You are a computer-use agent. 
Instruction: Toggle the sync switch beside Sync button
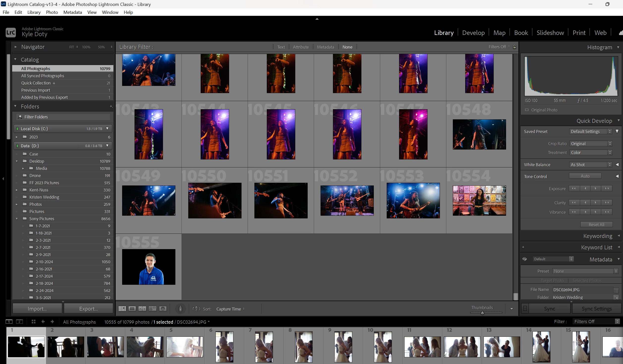pos(525,309)
